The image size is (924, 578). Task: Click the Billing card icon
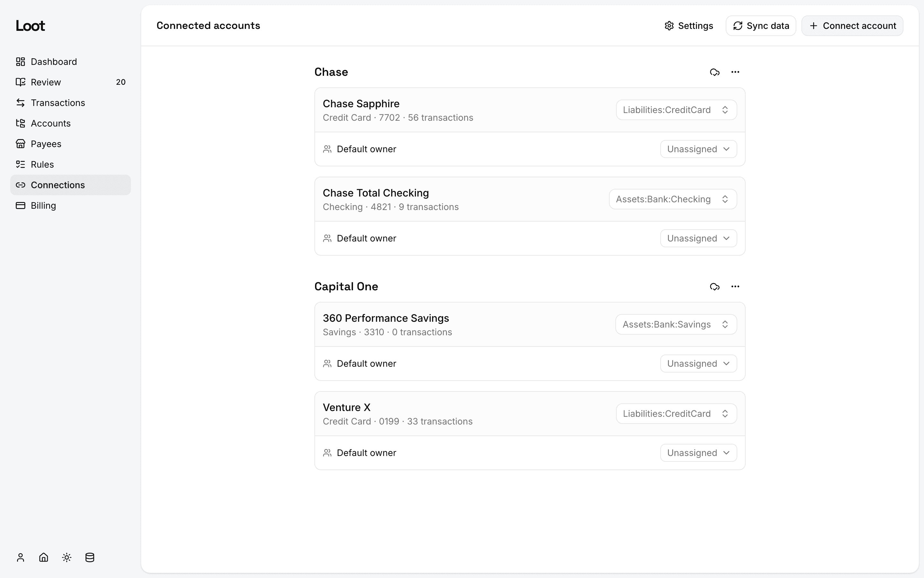point(21,206)
